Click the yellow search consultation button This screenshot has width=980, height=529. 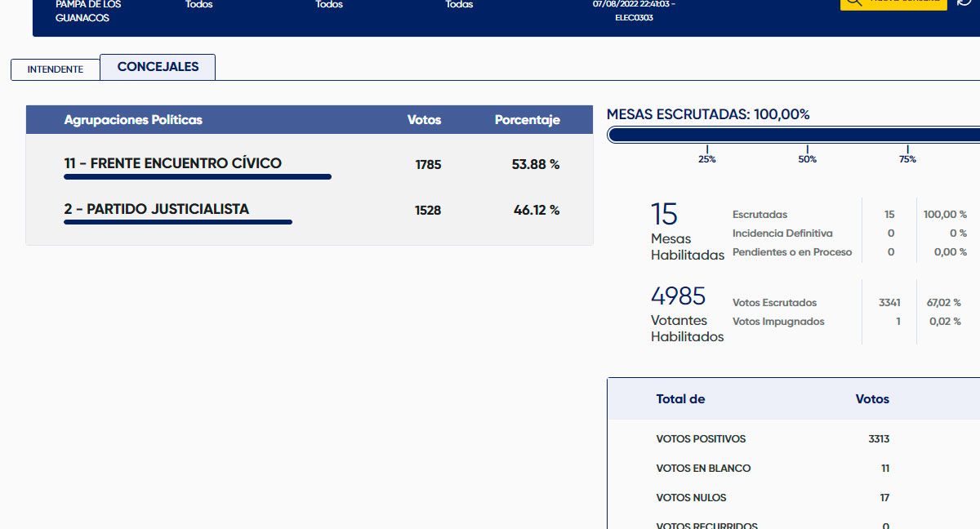point(893,3)
